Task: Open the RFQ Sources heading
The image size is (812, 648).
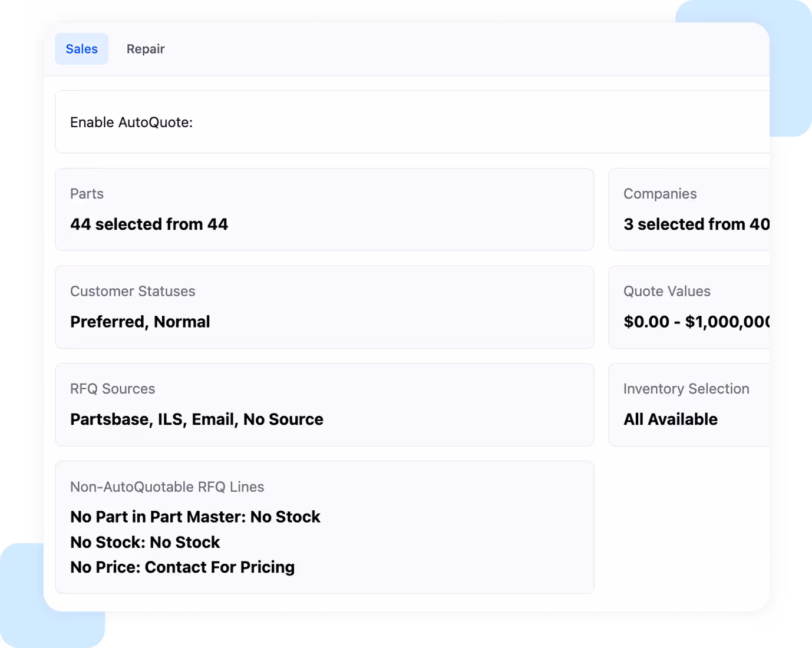Action: pyautogui.click(x=113, y=389)
